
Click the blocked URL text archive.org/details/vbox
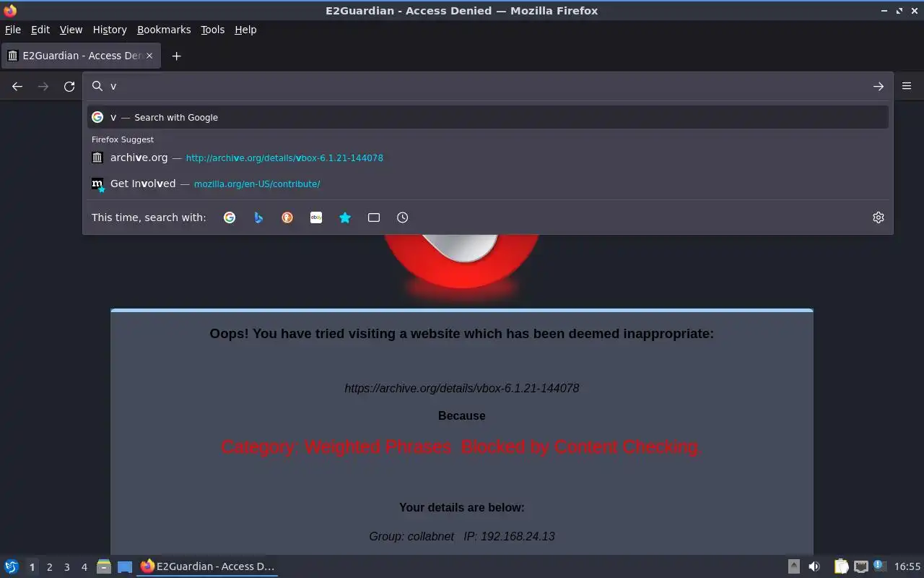462,388
